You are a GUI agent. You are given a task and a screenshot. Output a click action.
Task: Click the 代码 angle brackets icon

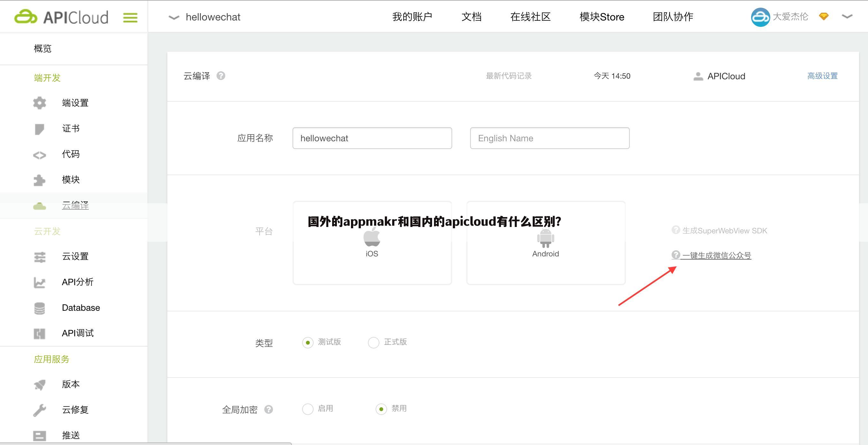[39, 155]
